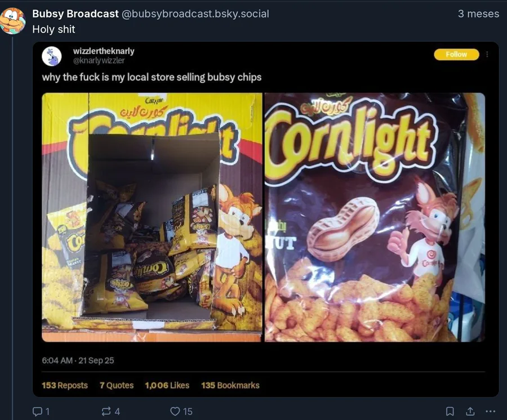507x420 pixels.
Task: Click the 6:04 AM tweet timestamp
Action: click(78, 360)
